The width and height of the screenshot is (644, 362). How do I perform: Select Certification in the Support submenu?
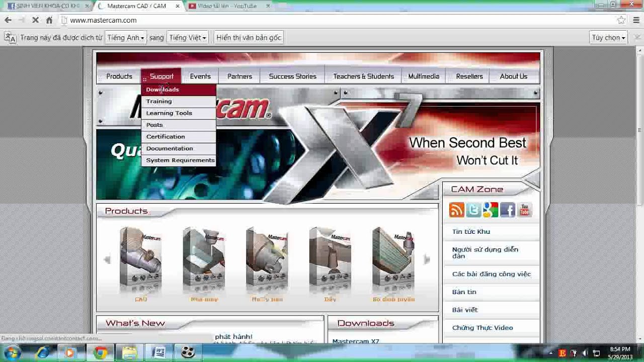[179, 137]
